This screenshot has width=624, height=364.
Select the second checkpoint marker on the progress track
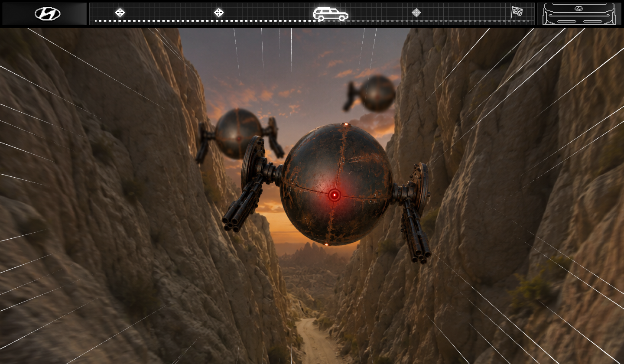(x=219, y=13)
